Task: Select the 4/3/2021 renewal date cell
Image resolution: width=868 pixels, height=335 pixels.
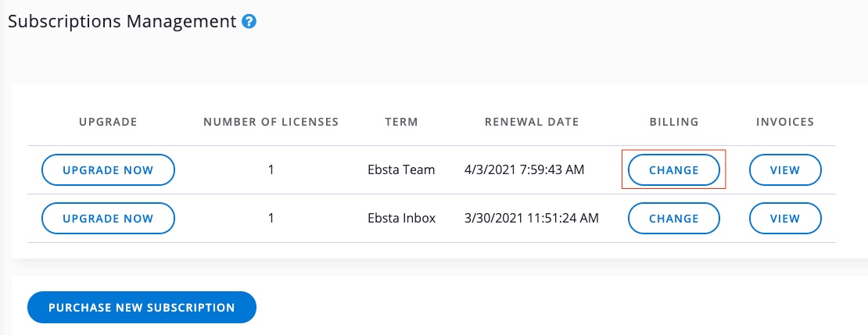Action: click(524, 170)
